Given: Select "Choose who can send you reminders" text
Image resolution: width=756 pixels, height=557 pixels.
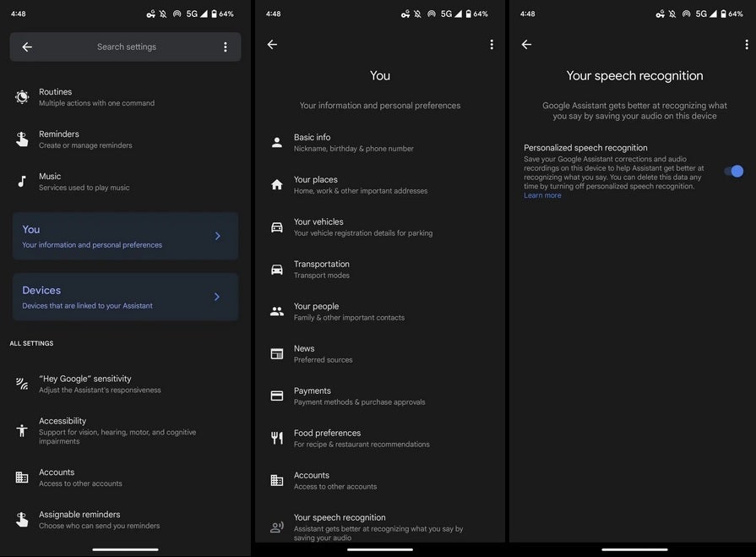Looking at the screenshot, I should coord(100,526).
